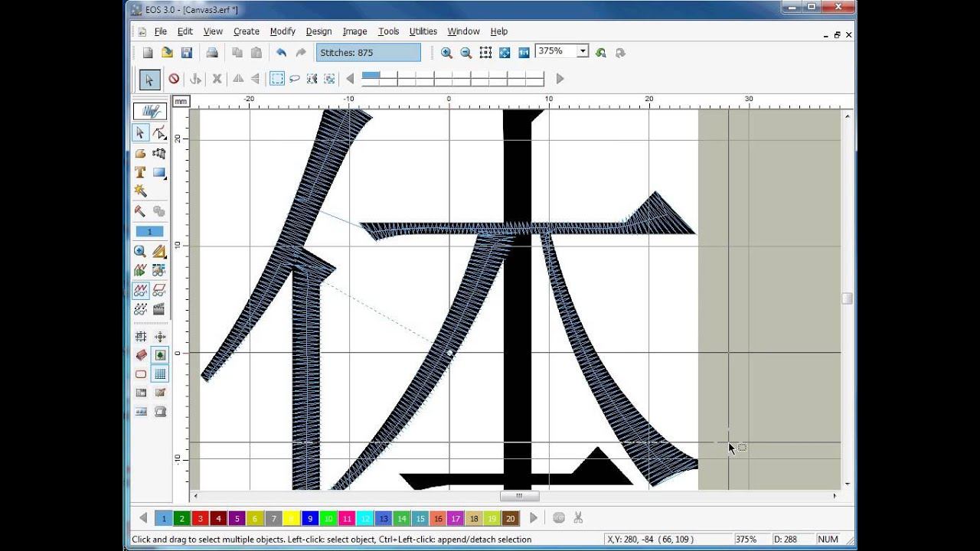Click the mm ruler unit button
Screen dimensions: 980x551
[180, 101]
